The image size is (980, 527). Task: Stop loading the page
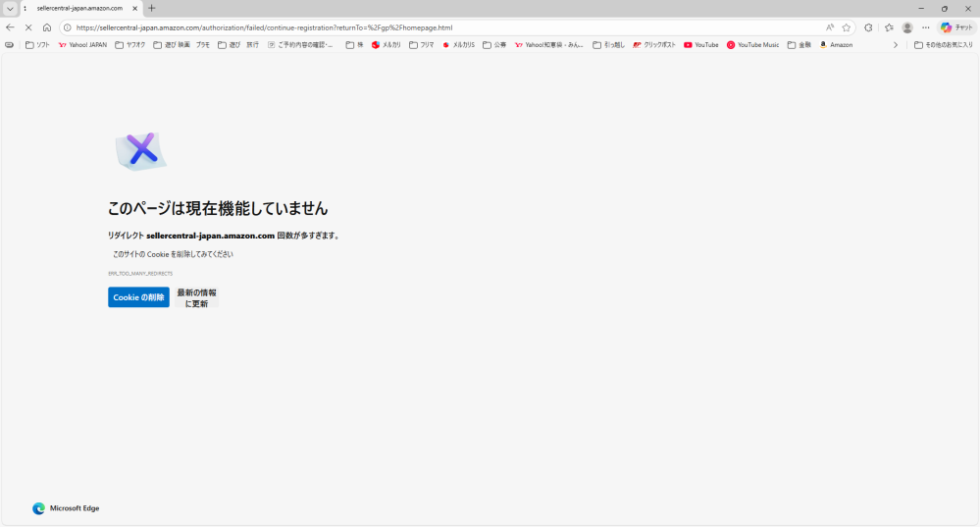coord(28,27)
